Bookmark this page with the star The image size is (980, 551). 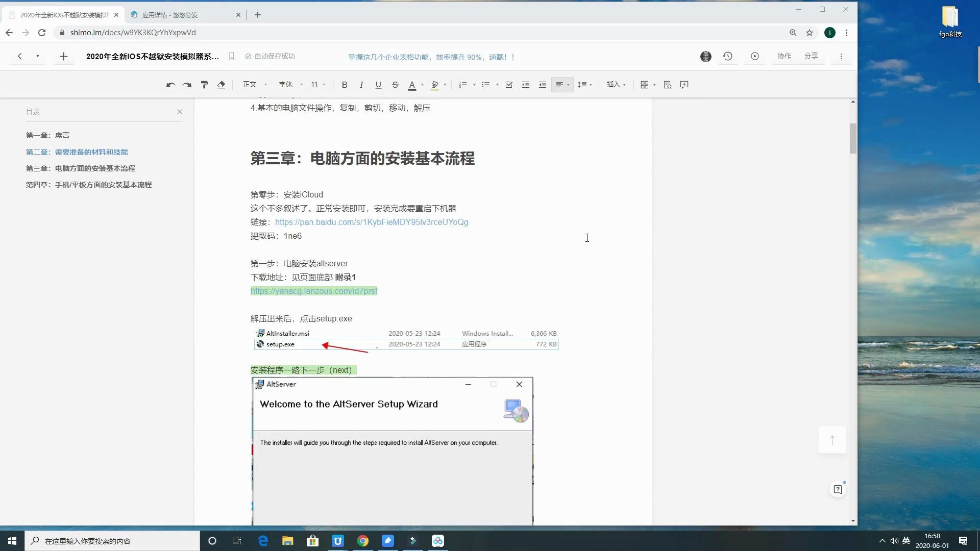(x=810, y=33)
